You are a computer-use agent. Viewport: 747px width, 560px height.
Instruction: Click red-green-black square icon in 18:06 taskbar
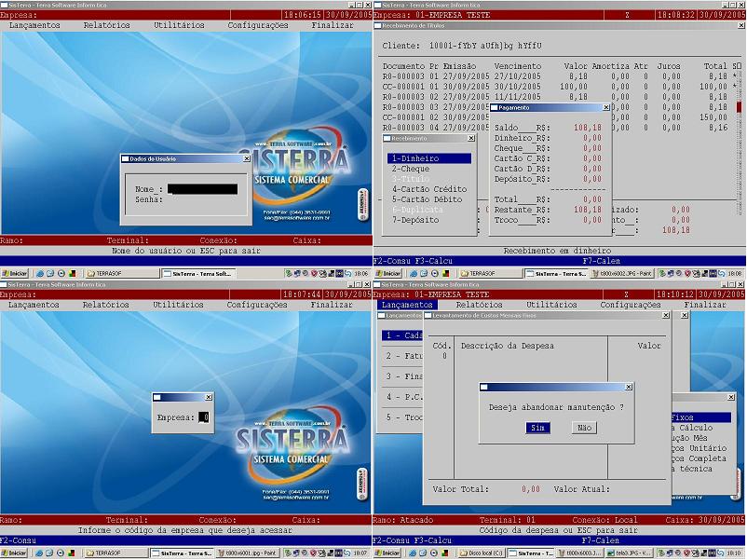(72, 274)
